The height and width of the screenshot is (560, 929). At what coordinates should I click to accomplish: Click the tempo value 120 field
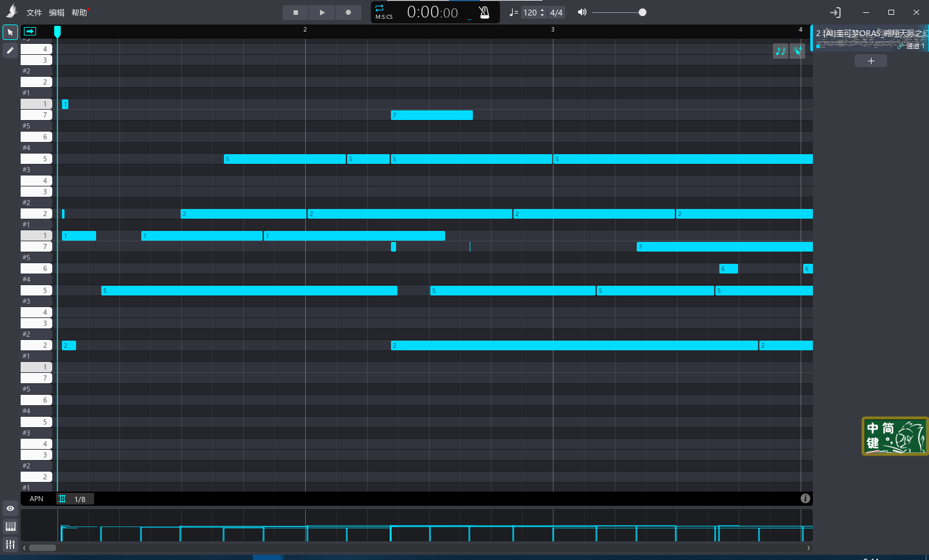point(530,12)
